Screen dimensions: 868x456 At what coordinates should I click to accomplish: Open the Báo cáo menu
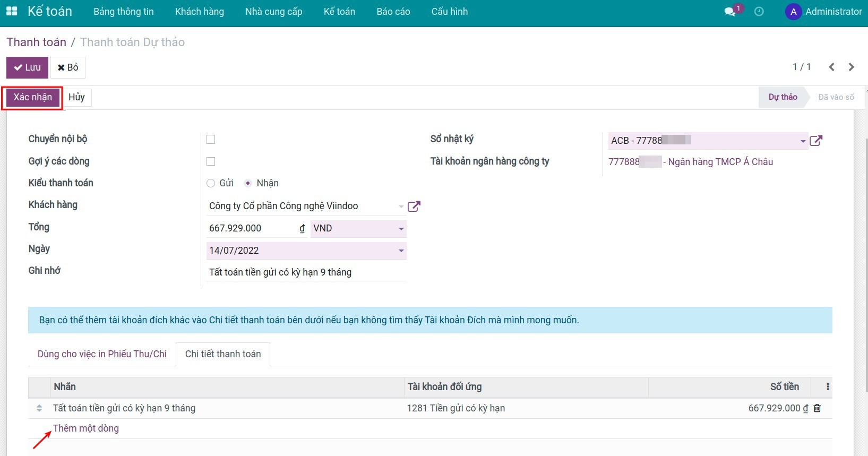(393, 12)
